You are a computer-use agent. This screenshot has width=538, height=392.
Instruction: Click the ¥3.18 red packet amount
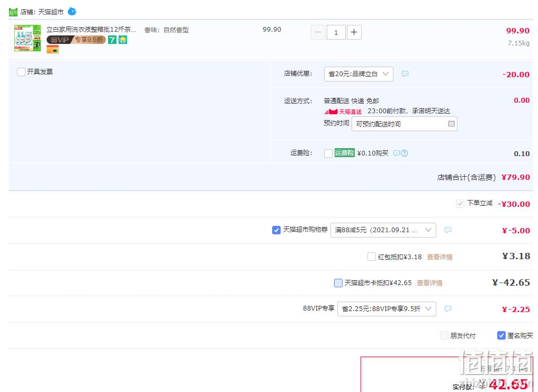[516, 256]
